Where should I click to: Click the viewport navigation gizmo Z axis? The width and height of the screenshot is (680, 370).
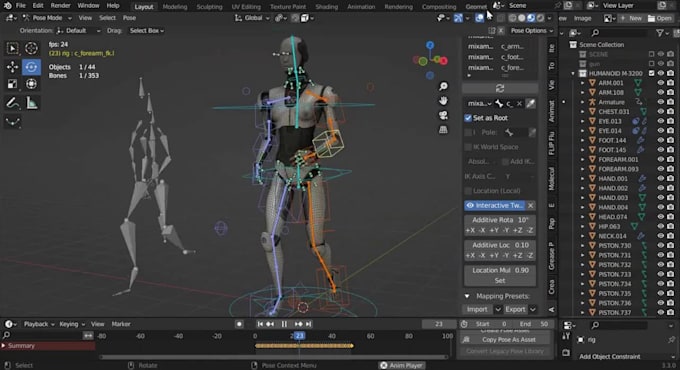pos(430,45)
